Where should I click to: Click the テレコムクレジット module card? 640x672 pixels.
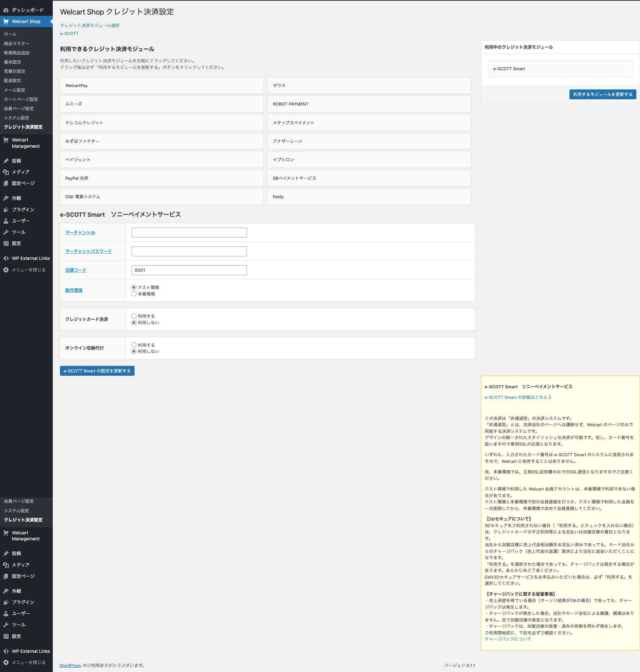pyautogui.click(x=162, y=123)
